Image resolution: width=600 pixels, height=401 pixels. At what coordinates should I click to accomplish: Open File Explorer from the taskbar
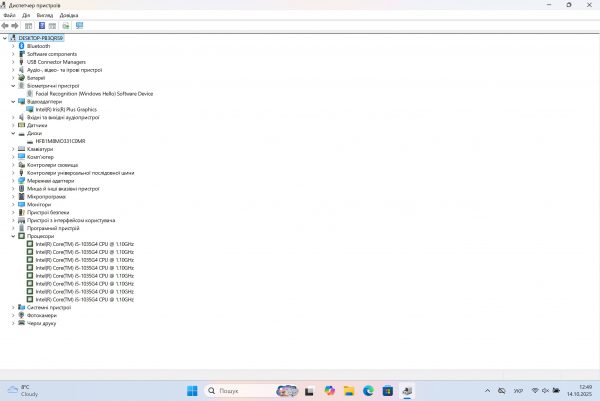pyautogui.click(x=347, y=390)
